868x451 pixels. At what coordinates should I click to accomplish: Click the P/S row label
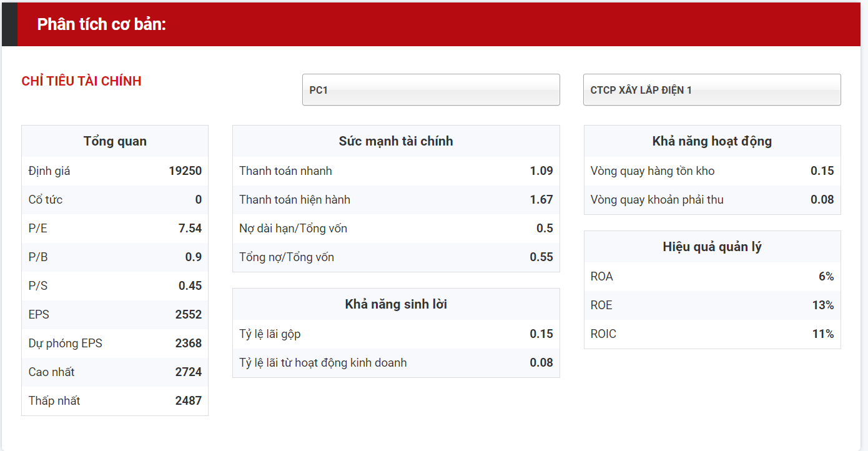(38, 286)
